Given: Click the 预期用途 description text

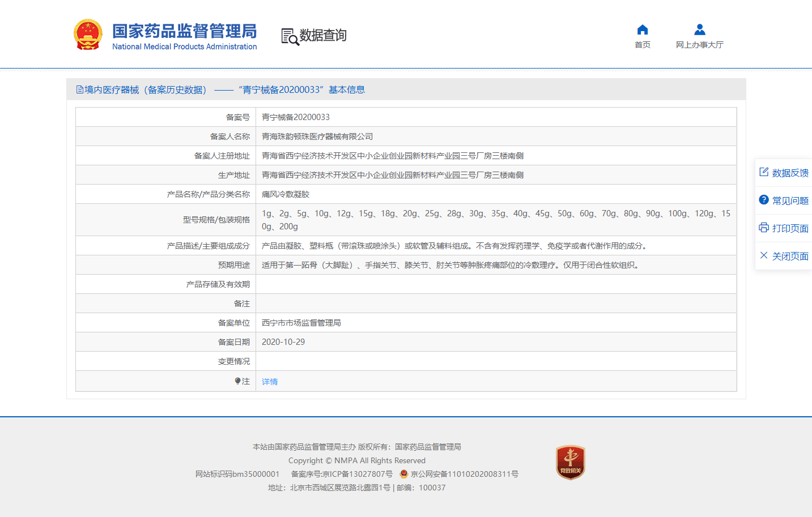Looking at the screenshot, I should (452, 265).
